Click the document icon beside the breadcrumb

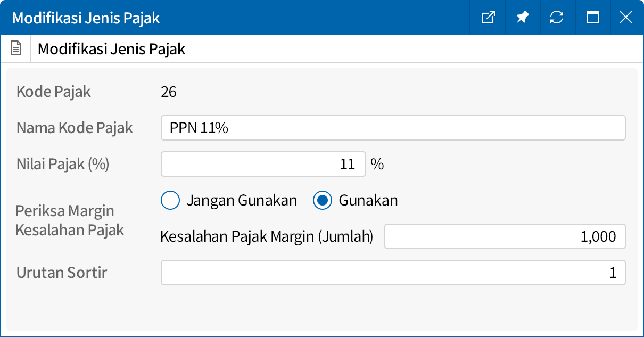click(x=16, y=48)
